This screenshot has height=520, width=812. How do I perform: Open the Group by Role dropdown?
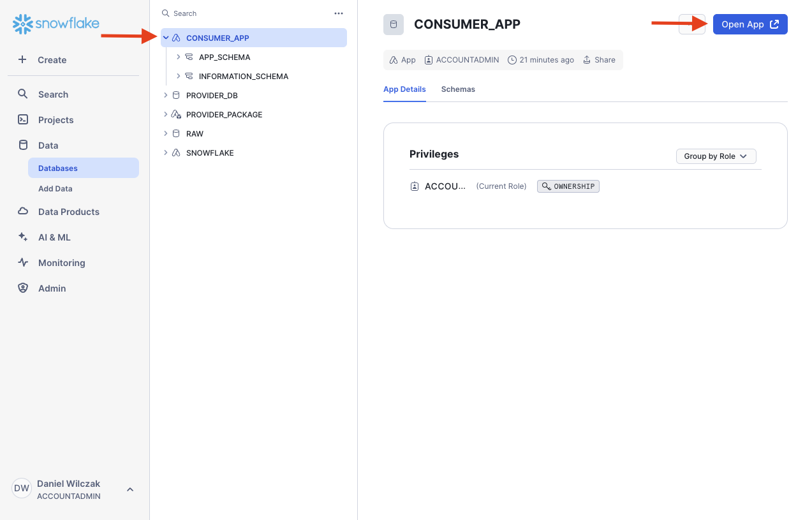click(716, 156)
